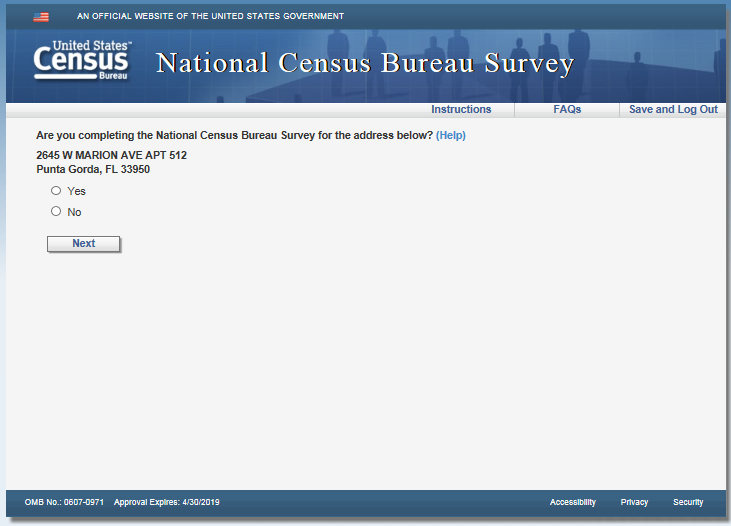This screenshot has height=526, width=731.
Task: Click the Next button
Action: point(83,243)
